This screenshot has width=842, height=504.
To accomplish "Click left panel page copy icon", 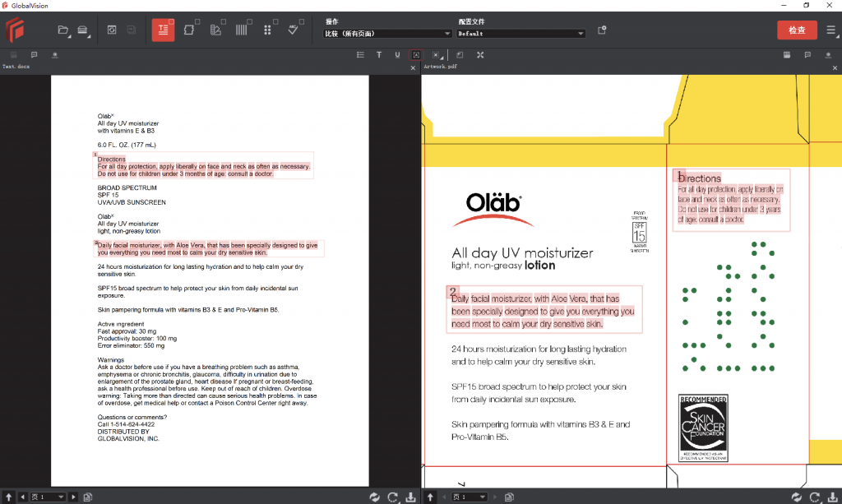I will tap(88, 497).
